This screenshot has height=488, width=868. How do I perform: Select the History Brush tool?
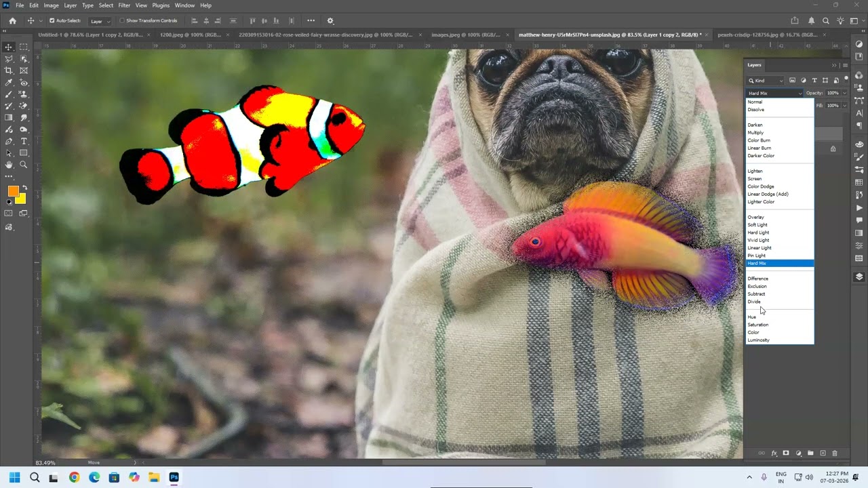[x=9, y=106]
